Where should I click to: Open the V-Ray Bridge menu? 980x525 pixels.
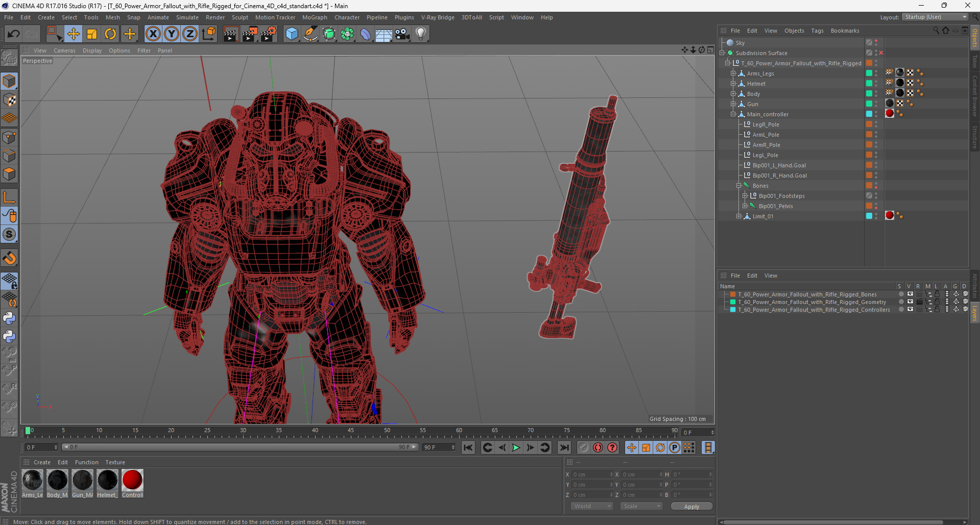[x=438, y=17]
